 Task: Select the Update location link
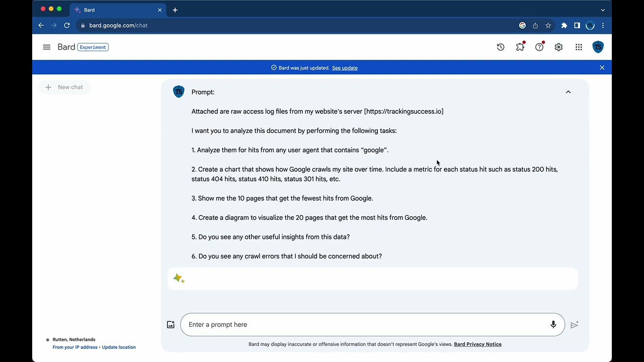click(x=119, y=347)
